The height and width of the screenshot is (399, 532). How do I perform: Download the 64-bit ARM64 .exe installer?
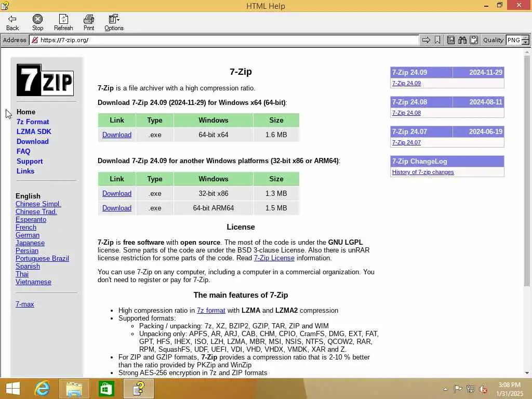point(117,208)
